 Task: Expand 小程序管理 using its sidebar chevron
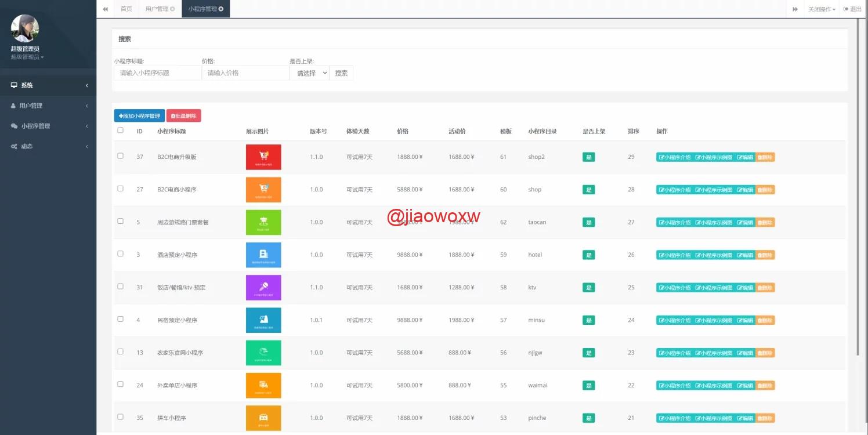tap(87, 126)
